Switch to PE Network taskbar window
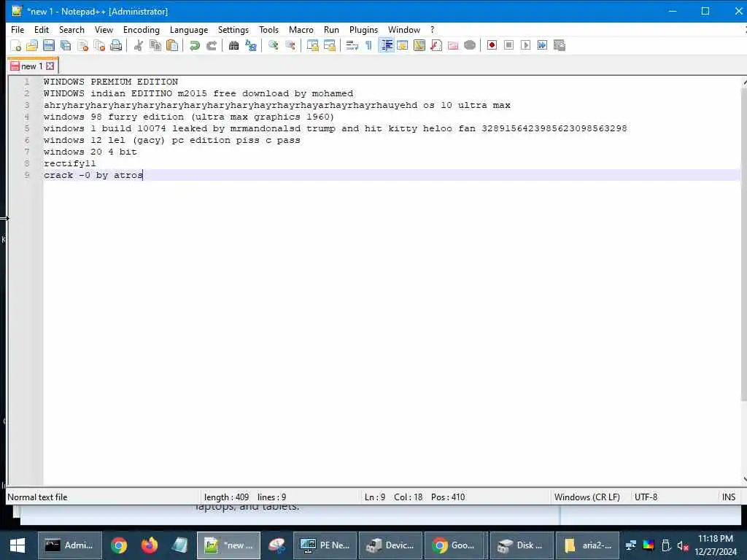This screenshot has height=560, width=747. pyautogui.click(x=325, y=545)
